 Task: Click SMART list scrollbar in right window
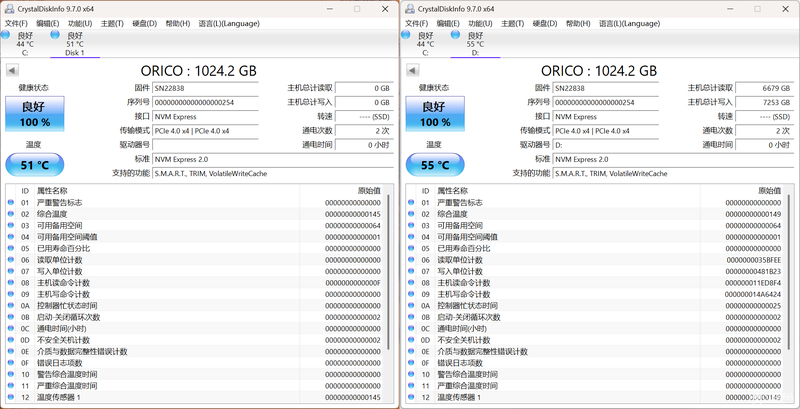789,271
